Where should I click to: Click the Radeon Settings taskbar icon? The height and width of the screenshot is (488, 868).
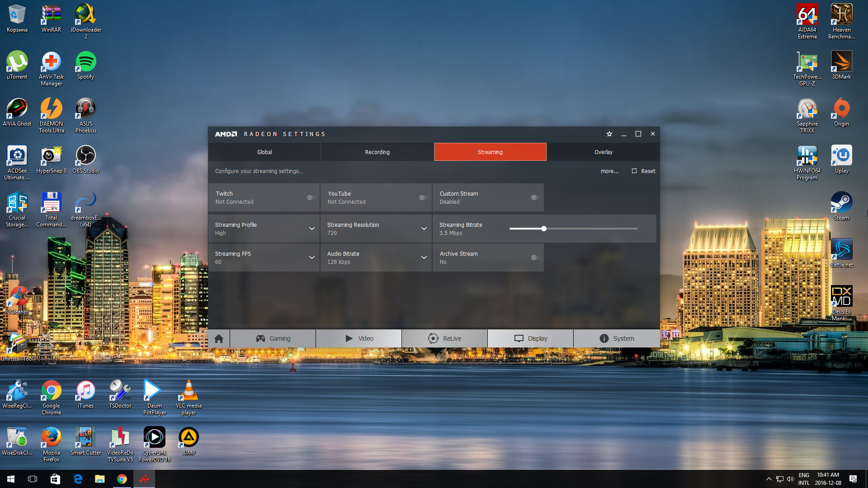(x=144, y=479)
